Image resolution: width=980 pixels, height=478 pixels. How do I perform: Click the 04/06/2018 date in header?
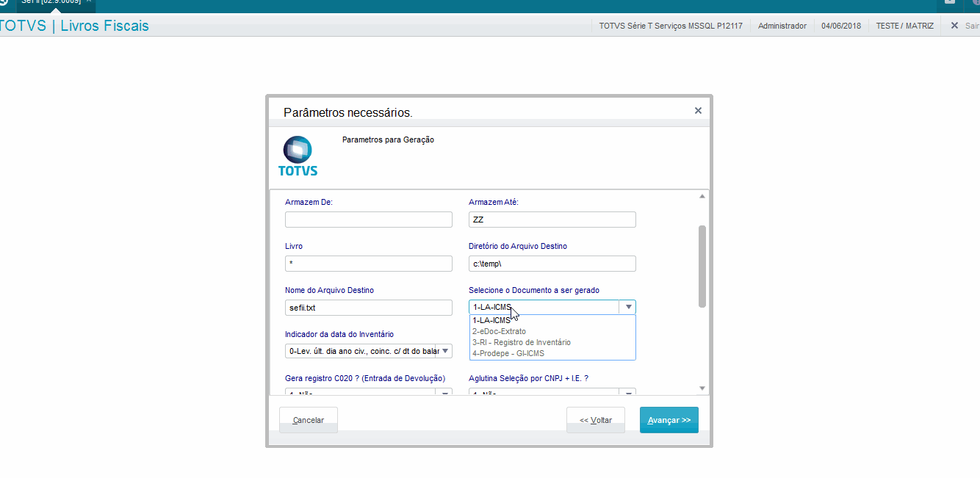tap(841, 26)
